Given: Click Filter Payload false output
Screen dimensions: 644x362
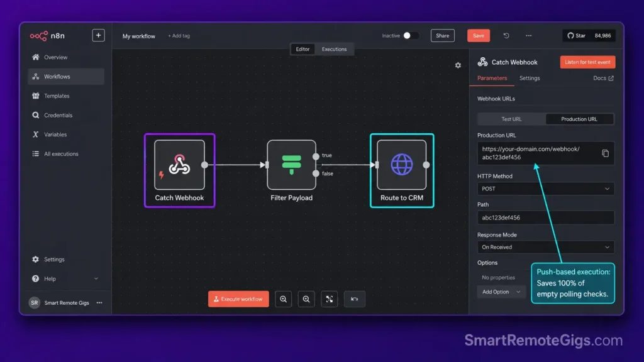Looking at the screenshot, I should point(316,173).
